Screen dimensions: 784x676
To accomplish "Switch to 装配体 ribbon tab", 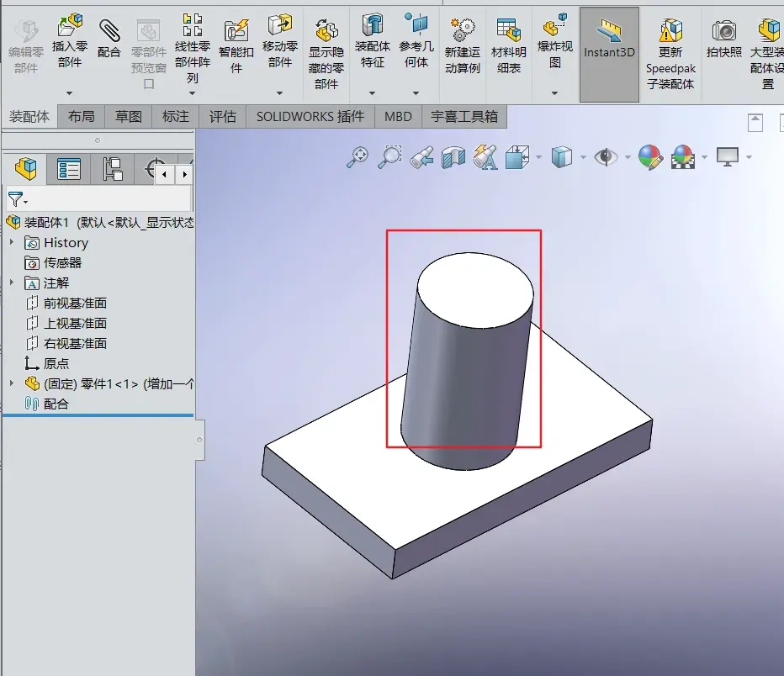I will pyautogui.click(x=29, y=116).
